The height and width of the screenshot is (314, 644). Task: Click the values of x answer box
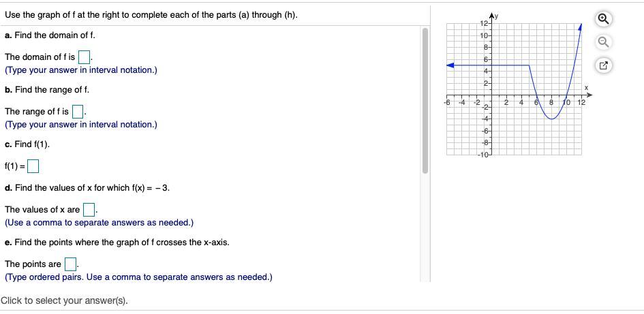click(89, 209)
